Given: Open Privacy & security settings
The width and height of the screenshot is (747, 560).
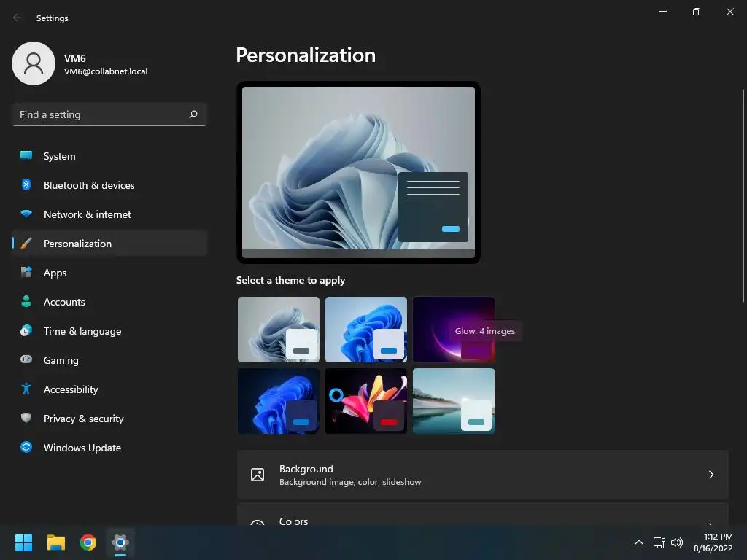Looking at the screenshot, I should click(109, 418).
